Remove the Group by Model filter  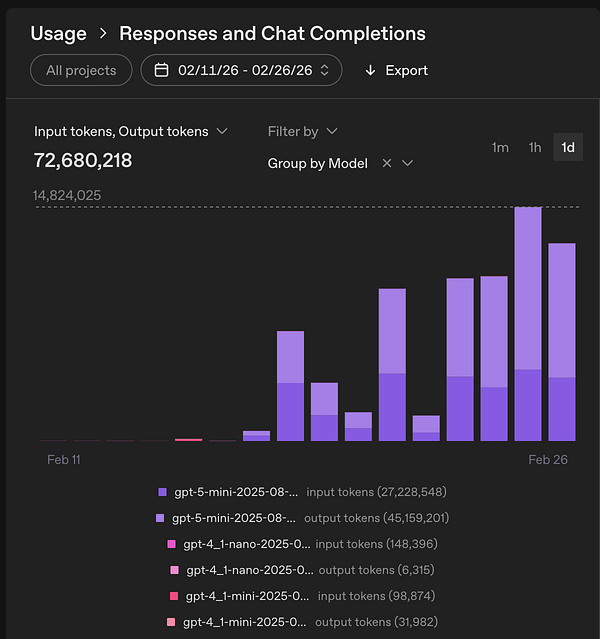(387, 163)
